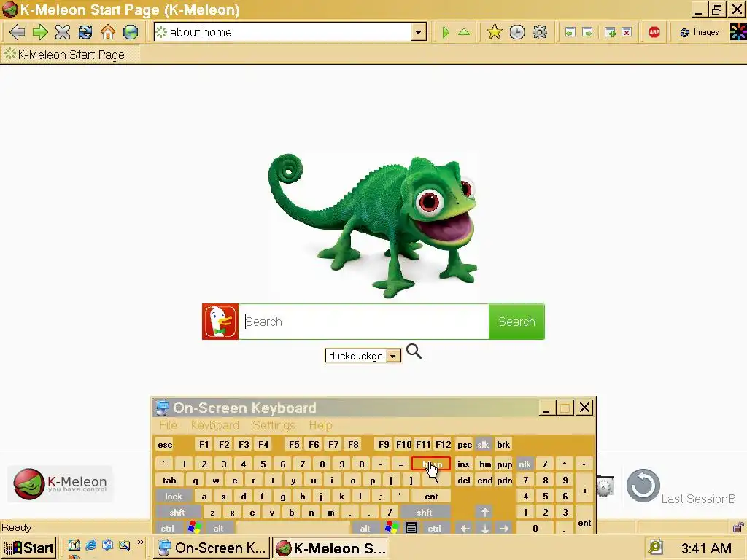Click the colorful throbber icon at toolbar end
This screenshot has width=747, height=560.
coord(738,32)
